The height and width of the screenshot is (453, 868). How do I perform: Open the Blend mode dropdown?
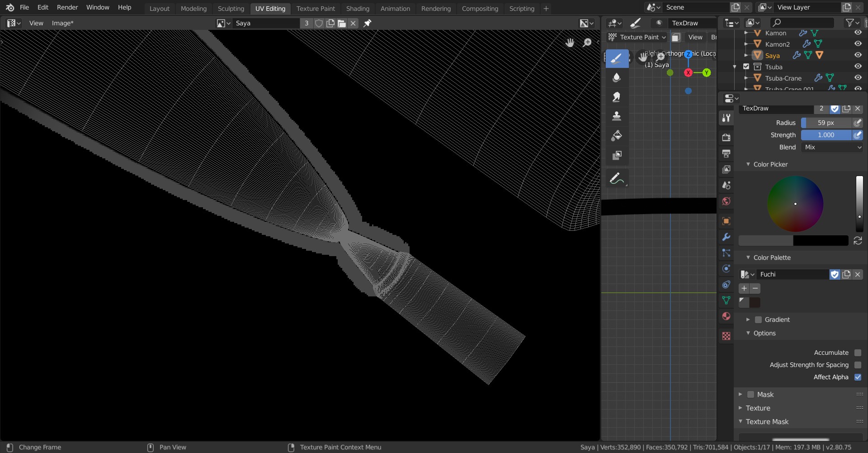coord(832,147)
